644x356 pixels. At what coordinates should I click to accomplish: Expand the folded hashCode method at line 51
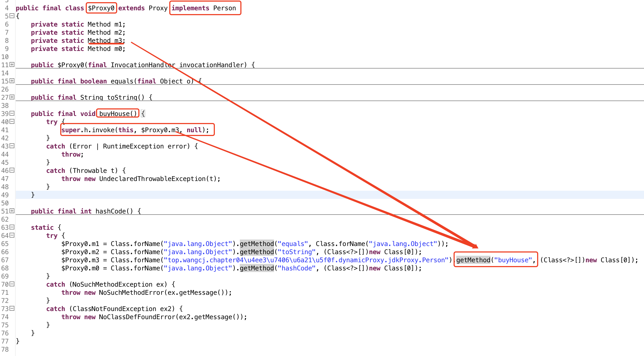[x=12, y=211]
